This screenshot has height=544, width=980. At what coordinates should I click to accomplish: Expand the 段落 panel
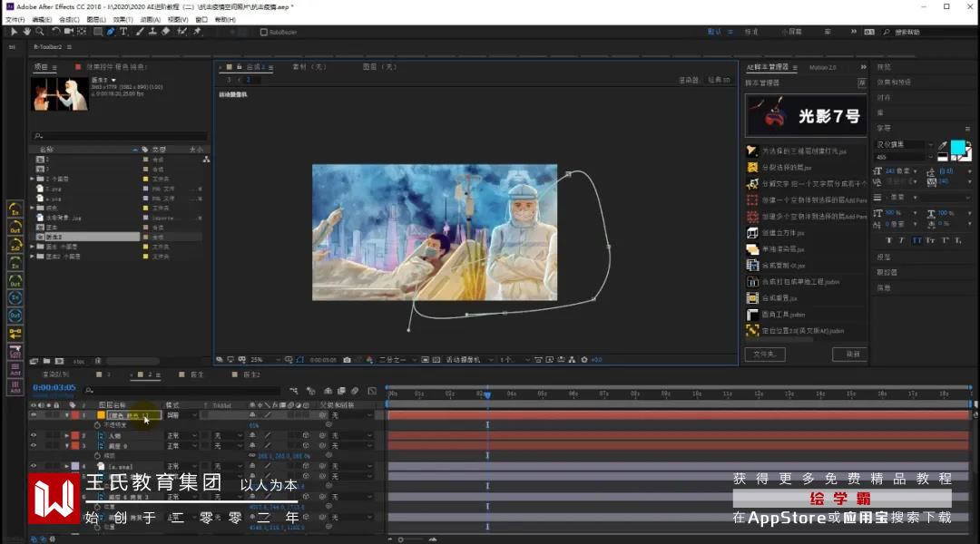(x=883, y=257)
